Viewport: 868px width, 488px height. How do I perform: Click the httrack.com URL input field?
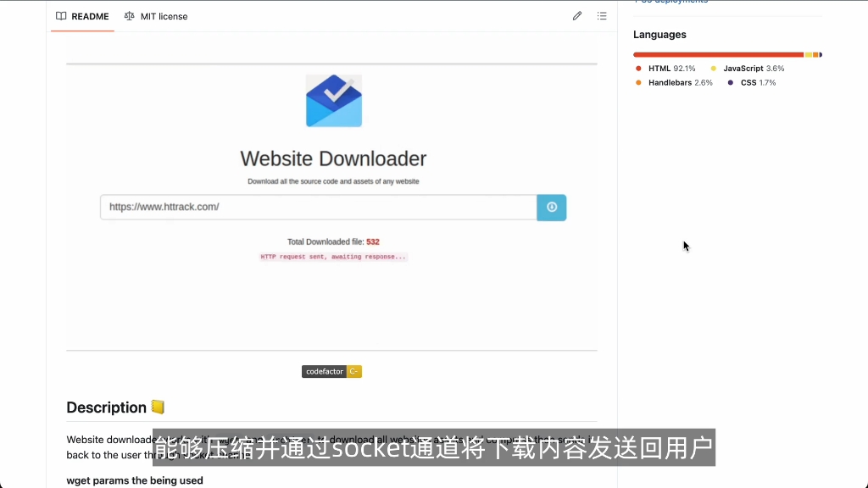point(318,207)
